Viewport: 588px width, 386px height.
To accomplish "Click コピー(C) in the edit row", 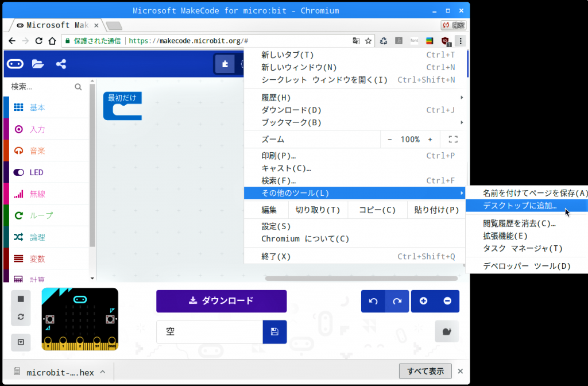I will pyautogui.click(x=377, y=210).
